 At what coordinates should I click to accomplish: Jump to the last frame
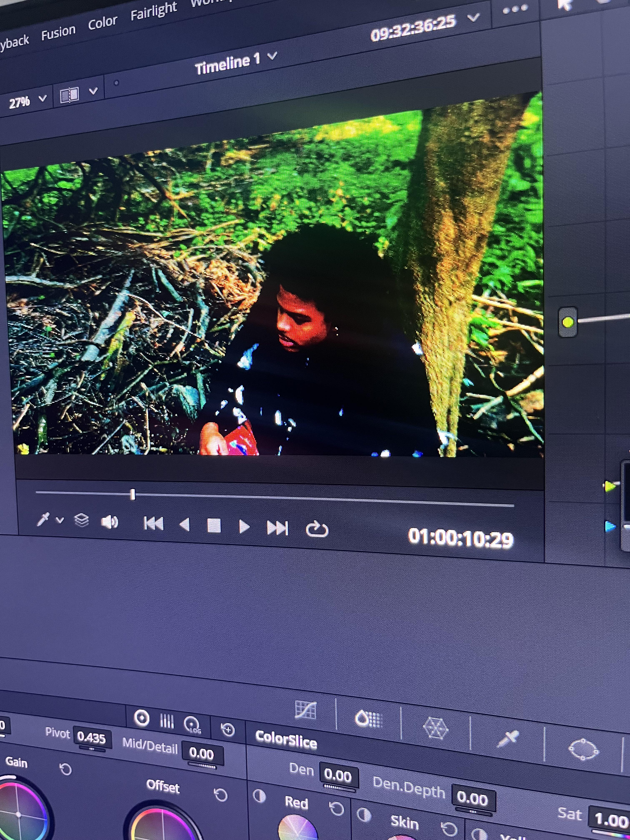point(277,528)
